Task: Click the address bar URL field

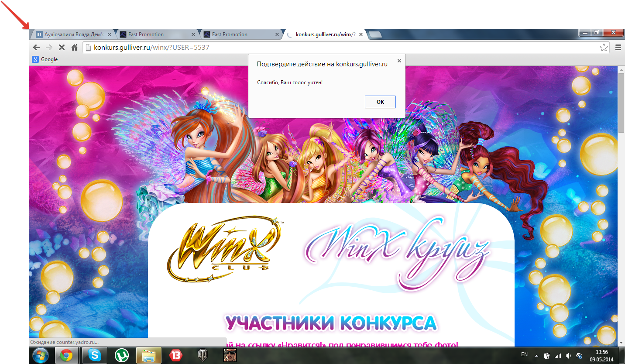Action: [x=340, y=48]
